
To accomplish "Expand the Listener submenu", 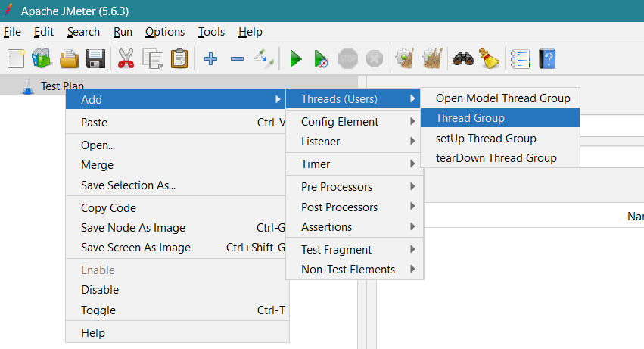I will click(x=353, y=142).
